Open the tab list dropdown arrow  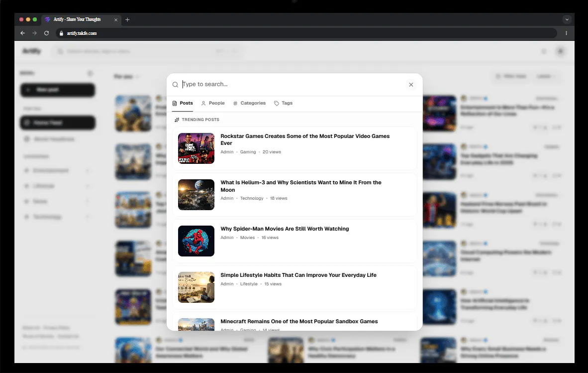[567, 19]
